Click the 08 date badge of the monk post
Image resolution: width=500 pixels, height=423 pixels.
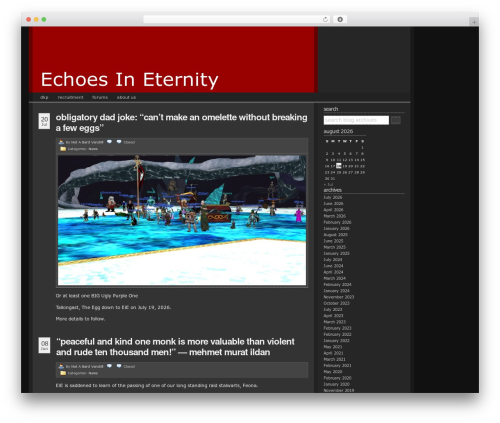[44, 345]
